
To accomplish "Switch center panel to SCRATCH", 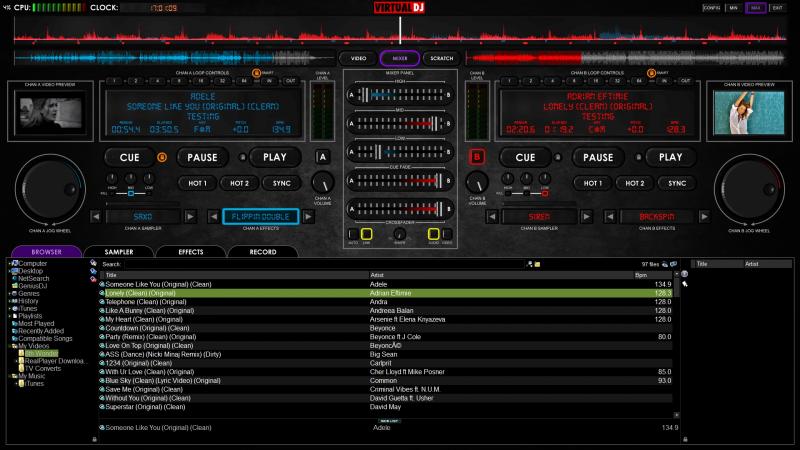I will pyautogui.click(x=441, y=58).
